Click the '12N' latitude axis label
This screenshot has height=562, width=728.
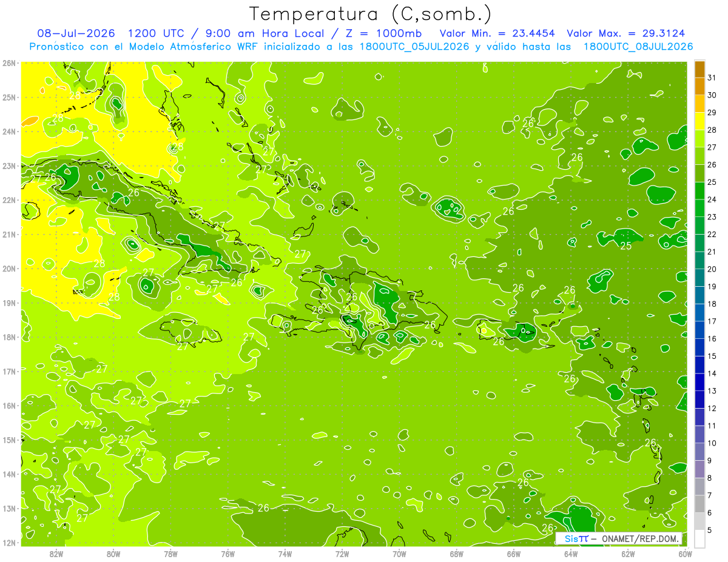click(9, 543)
